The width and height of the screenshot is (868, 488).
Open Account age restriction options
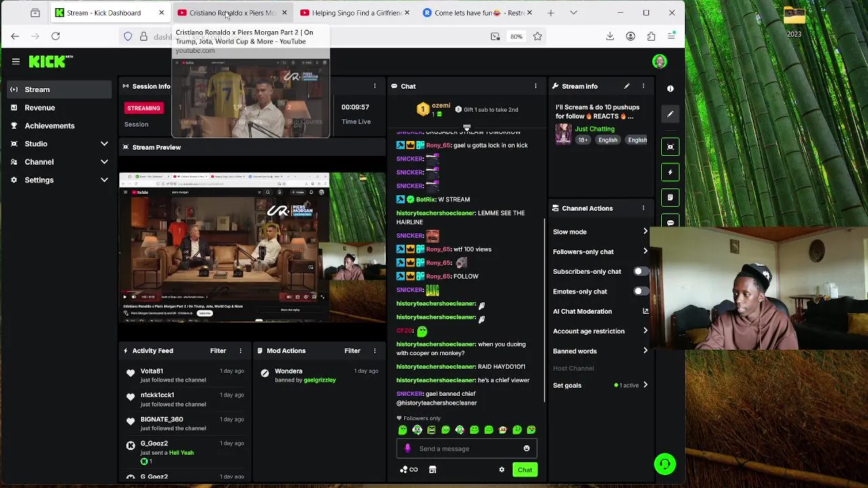coord(600,331)
